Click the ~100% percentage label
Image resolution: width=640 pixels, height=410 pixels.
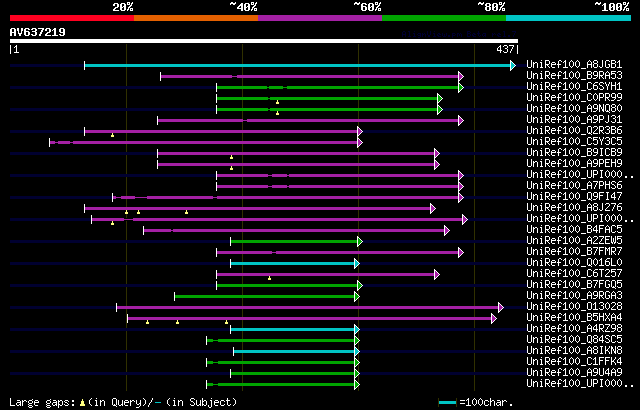(611, 7)
